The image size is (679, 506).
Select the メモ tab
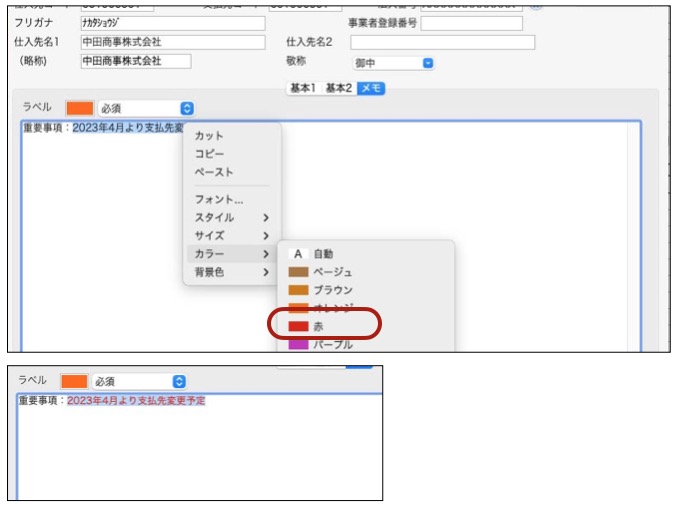(371, 89)
